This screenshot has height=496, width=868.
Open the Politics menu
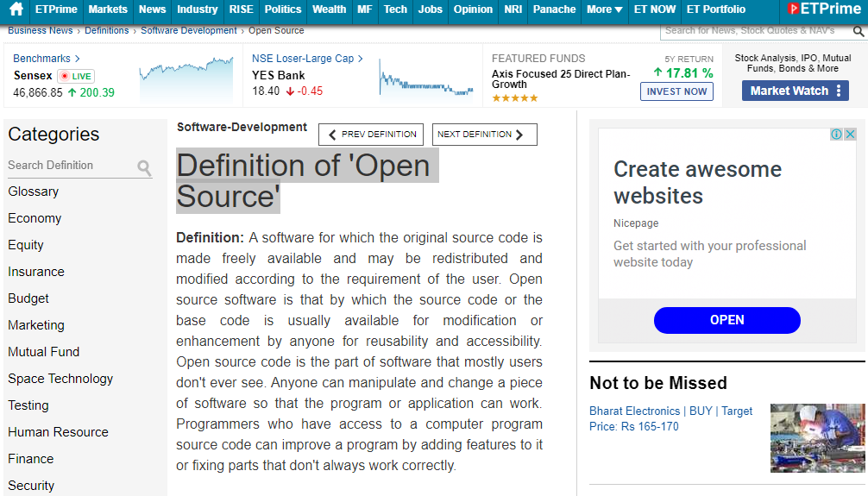point(283,9)
